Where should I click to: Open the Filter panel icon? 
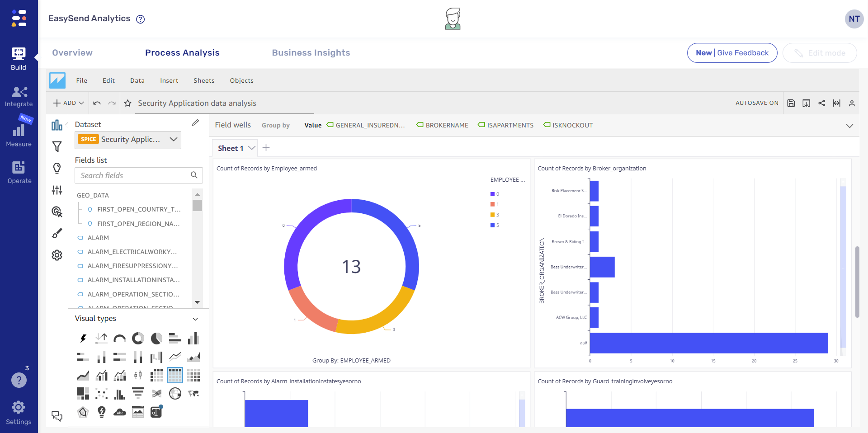point(57,146)
